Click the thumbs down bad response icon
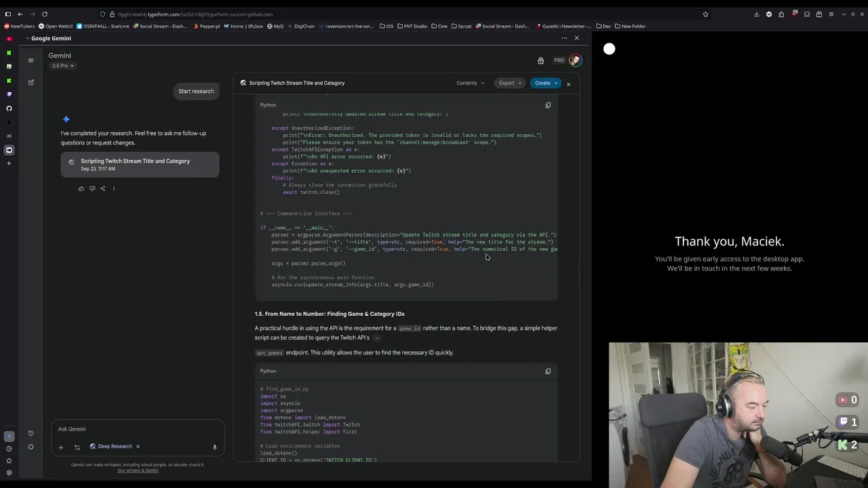This screenshot has width=868, height=488. point(92,188)
